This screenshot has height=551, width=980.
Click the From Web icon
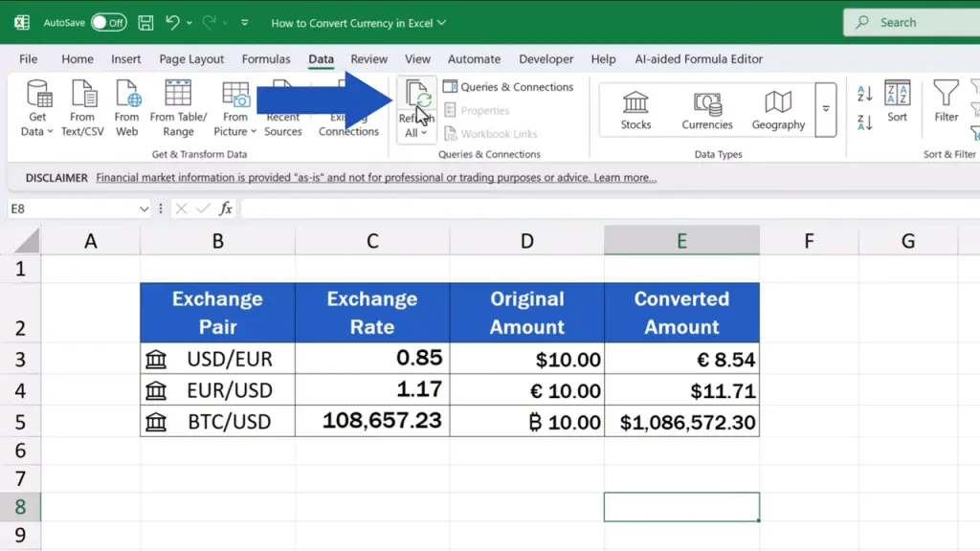pos(127,107)
